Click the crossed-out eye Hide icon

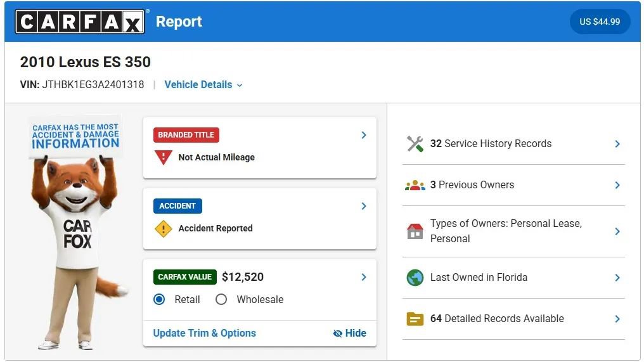click(338, 333)
